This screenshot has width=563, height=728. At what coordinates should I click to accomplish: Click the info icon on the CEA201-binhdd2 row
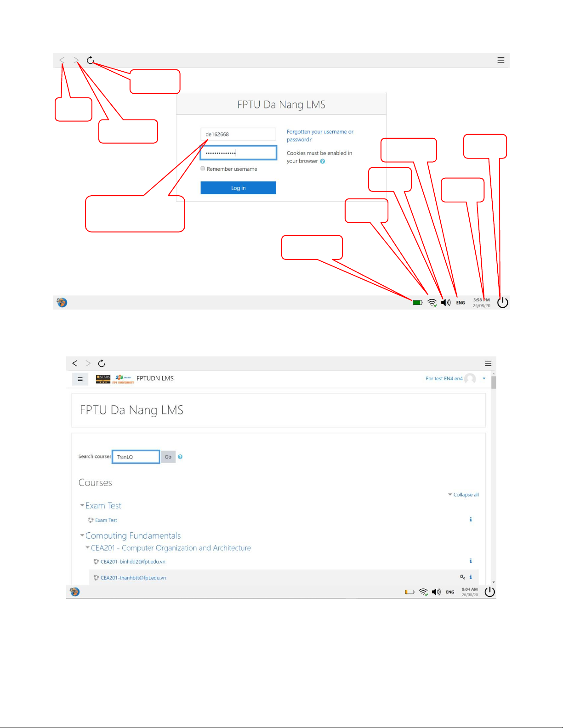(471, 561)
